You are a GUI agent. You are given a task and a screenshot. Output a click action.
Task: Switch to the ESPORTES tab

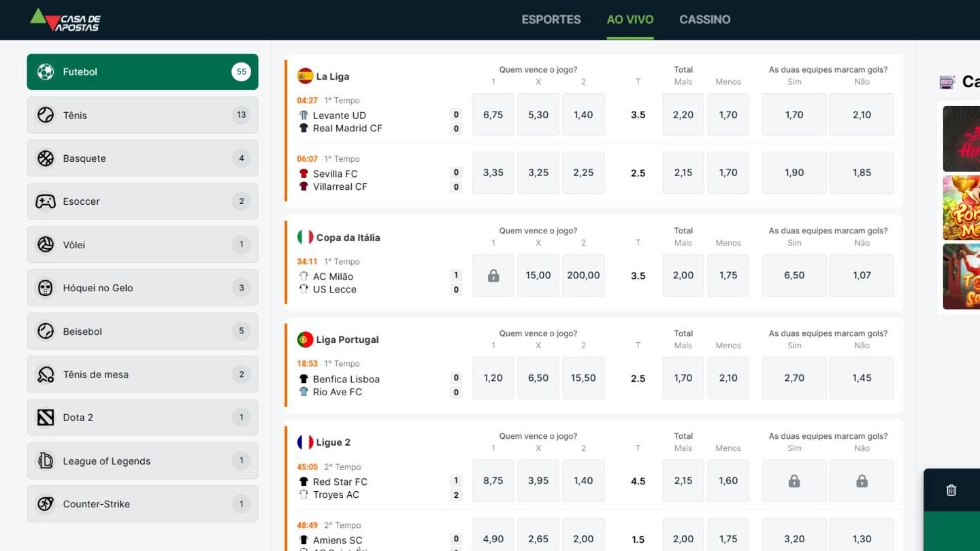(551, 20)
